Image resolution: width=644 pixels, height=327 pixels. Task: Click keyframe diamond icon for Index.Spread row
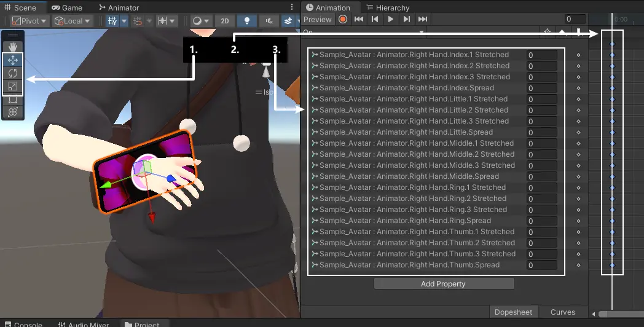pos(578,89)
